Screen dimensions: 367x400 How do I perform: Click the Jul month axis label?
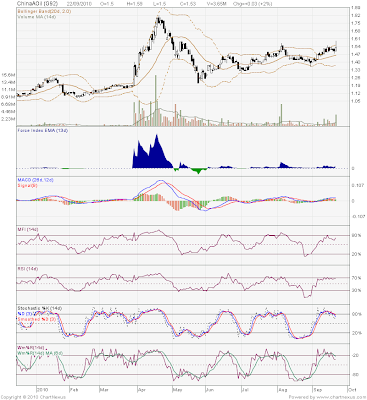click(244, 389)
